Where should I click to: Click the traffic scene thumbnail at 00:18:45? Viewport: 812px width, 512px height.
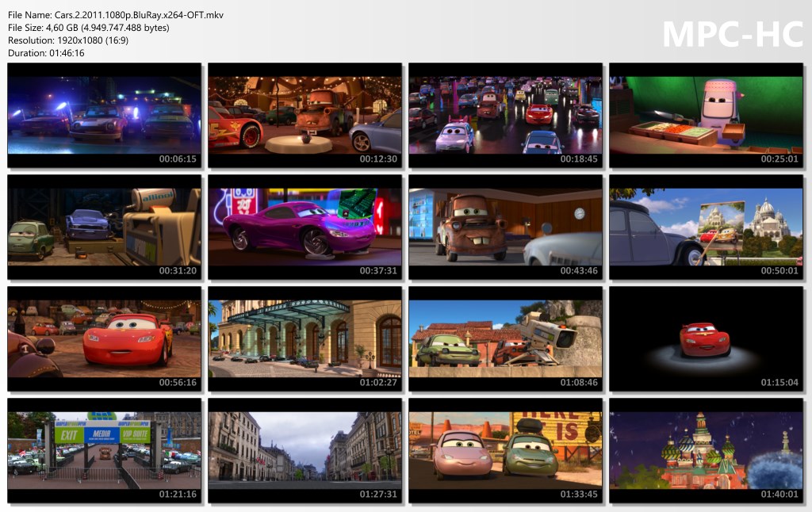coord(505,116)
